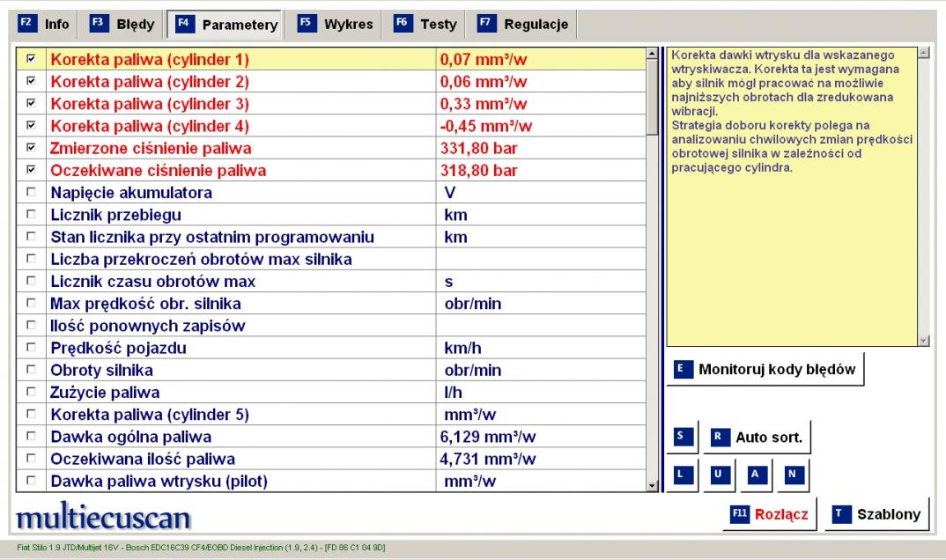Click description panel scroll up arrow

923,53
